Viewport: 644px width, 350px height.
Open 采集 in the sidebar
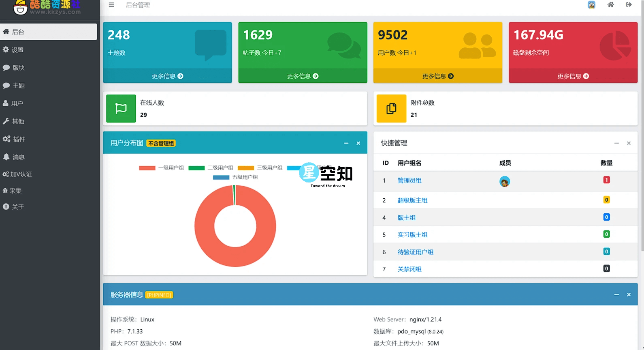[49, 190]
